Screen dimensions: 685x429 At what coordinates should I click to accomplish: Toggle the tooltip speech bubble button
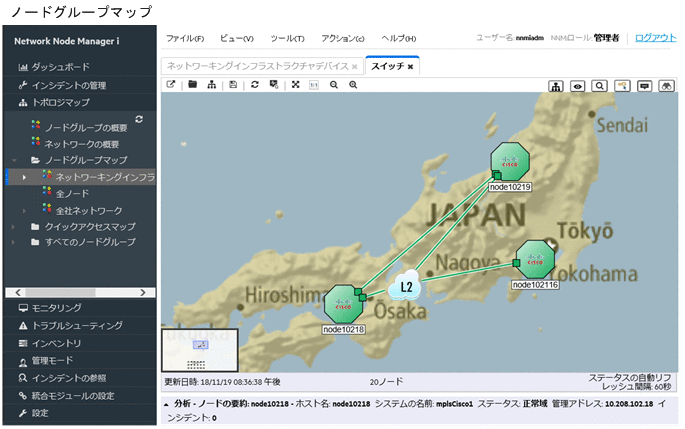tap(645, 86)
